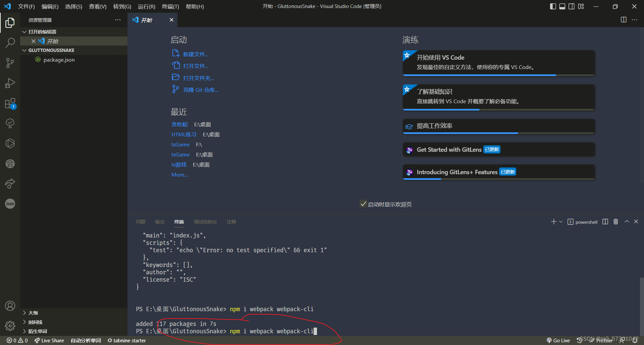The image size is (644, 345).
Task: Click Go Live in status bar
Action: 558,340
